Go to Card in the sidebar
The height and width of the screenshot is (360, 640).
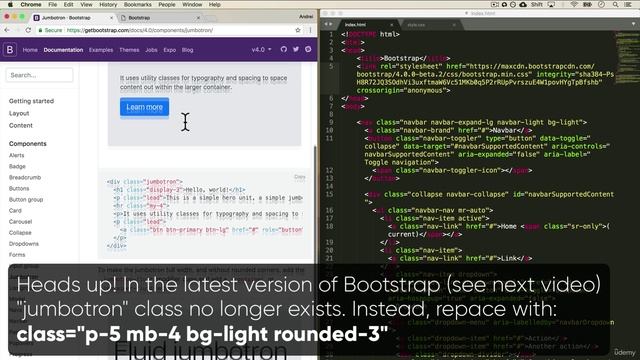click(15, 210)
